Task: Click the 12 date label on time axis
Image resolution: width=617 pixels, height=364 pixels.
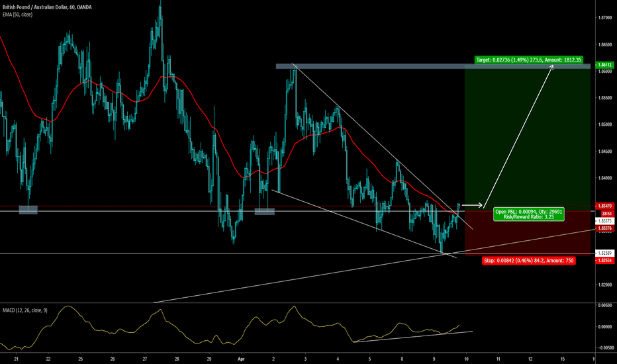Action: pos(530,359)
